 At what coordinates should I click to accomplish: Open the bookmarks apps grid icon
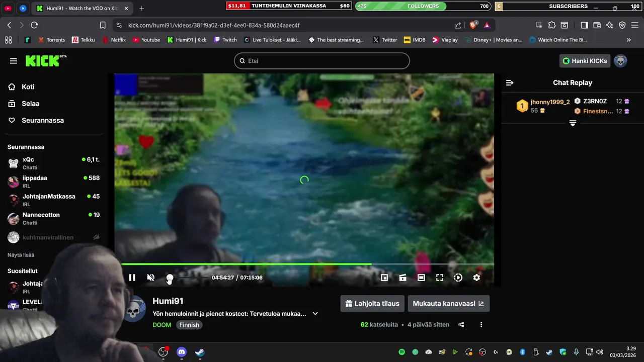point(8,40)
